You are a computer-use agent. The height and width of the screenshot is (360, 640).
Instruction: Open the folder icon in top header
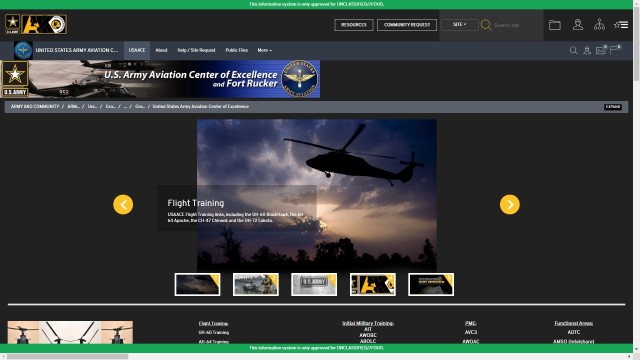click(x=555, y=25)
